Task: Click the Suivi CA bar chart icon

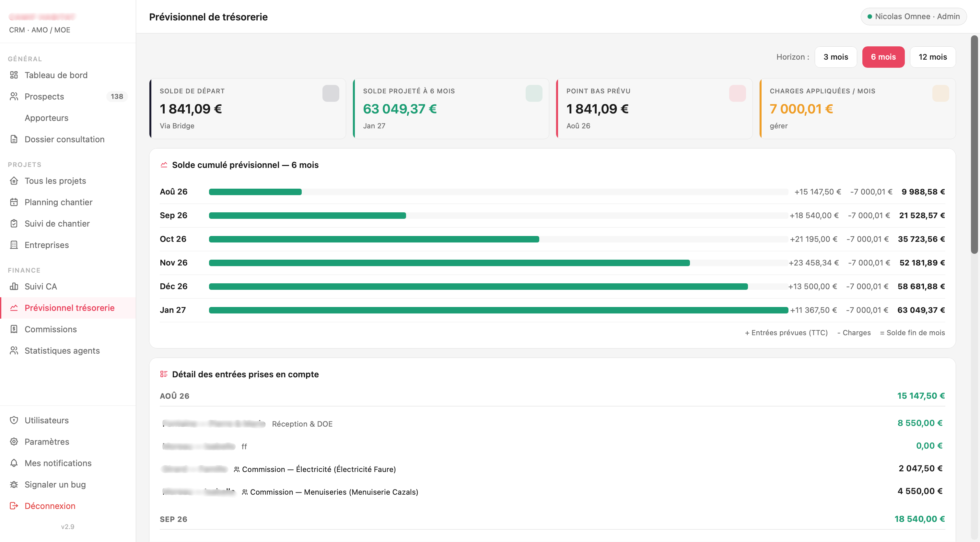Action: pyautogui.click(x=14, y=286)
